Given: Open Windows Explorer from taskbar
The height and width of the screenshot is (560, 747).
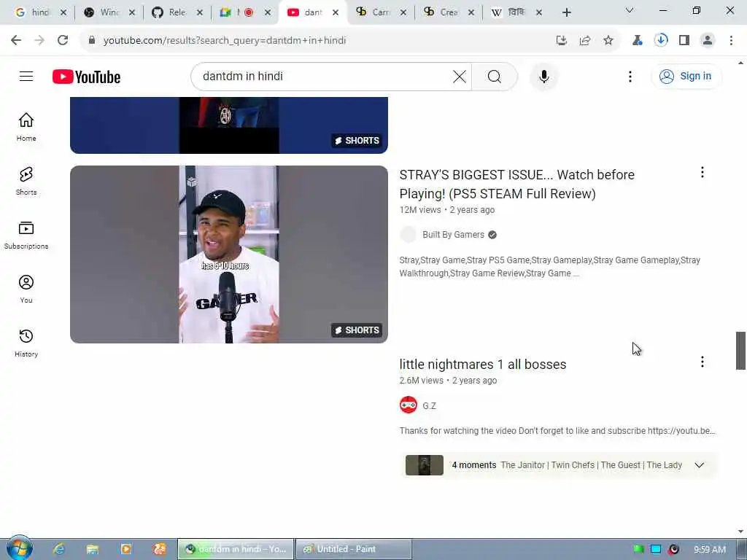Looking at the screenshot, I should click(x=93, y=549).
